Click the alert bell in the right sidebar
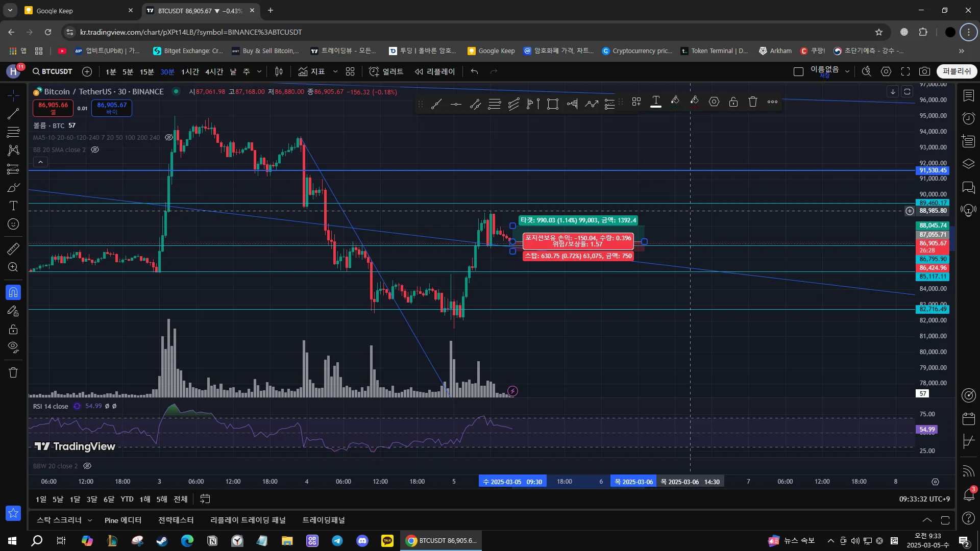Screen dimensions: 980x551 pos(968,494)
